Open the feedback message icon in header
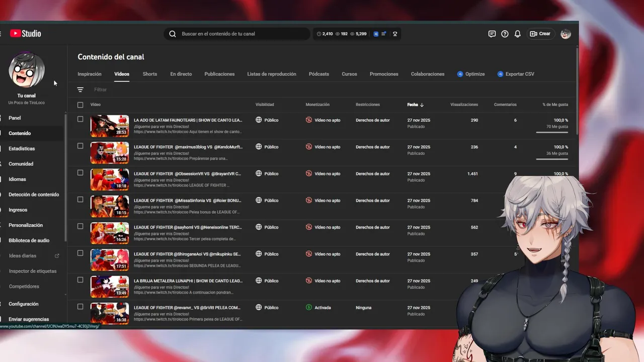Image resolution: width=644 pixels, height=362 pixels. pyautogui.click(x=492, y=34)
